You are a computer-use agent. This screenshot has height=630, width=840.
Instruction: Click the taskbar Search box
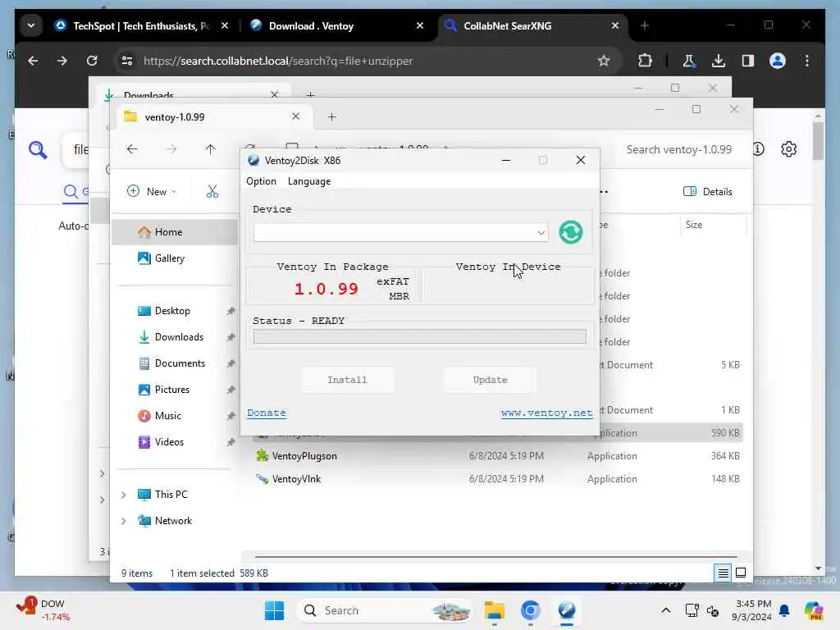tap(384, 610)
